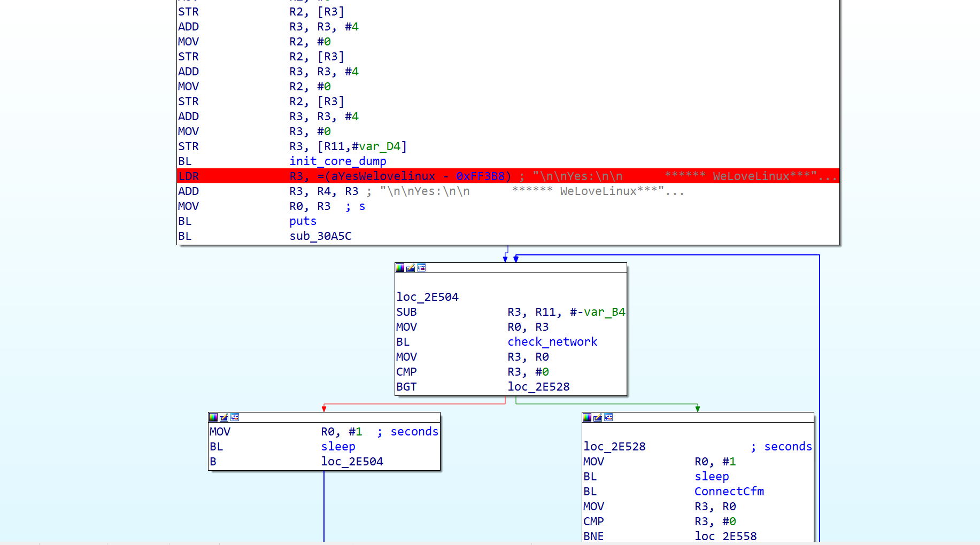This screenshot has height=545, width=980.
Task: Click the var_D4 stack variable
Action: [380, 146]
